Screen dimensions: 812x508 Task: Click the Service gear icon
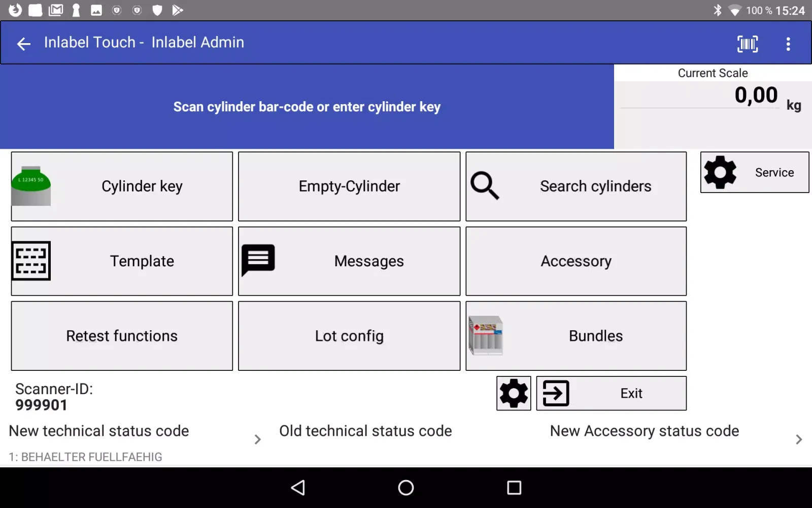point(720,172)
